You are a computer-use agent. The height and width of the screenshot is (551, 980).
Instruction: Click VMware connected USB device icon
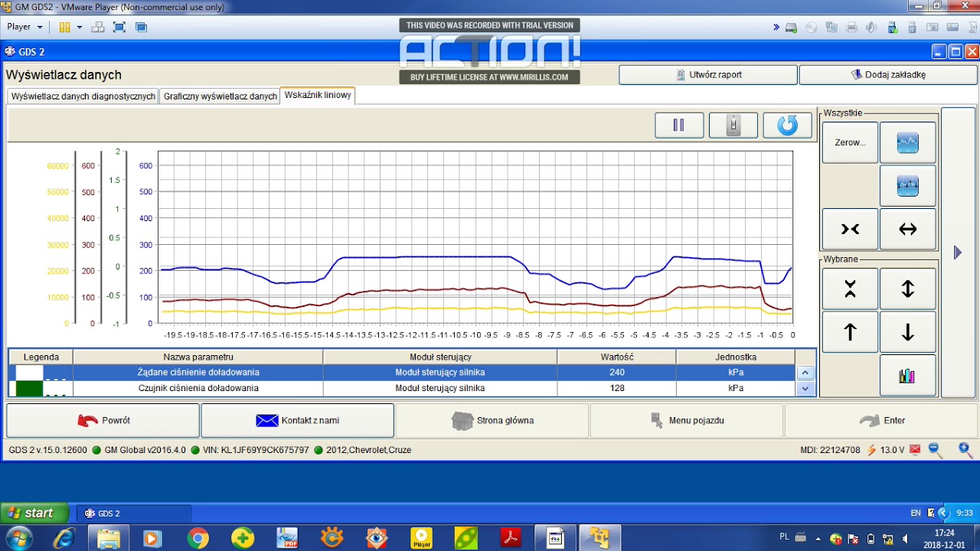(892, 28)
